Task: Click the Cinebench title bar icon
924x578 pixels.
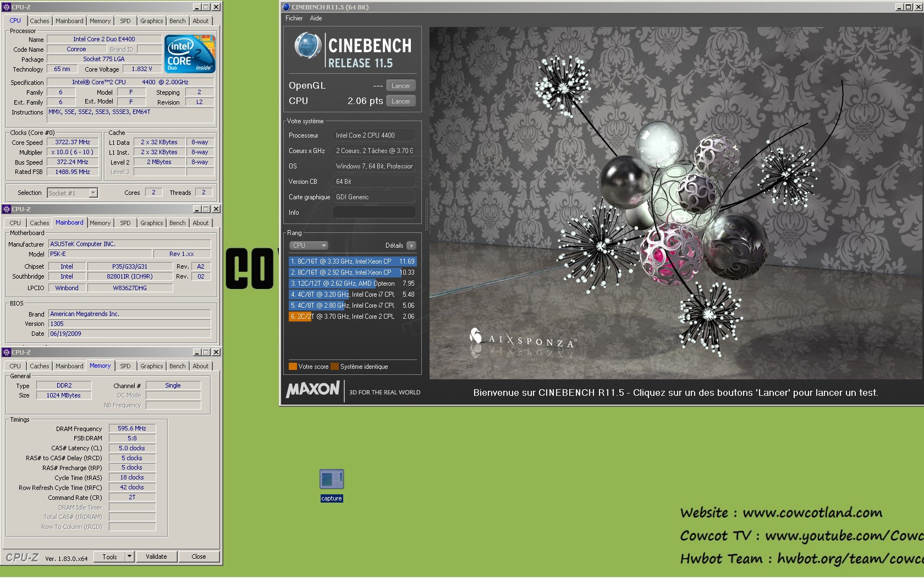Action: tap(286, 7)
